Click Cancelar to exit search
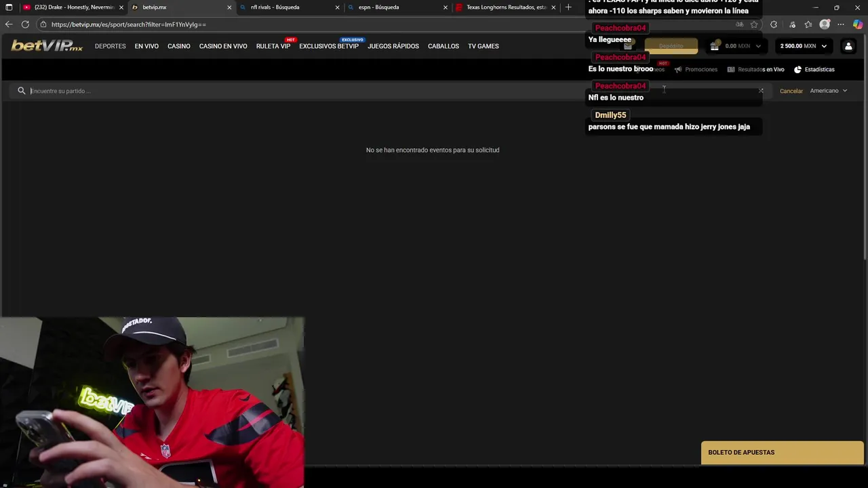868x488 pixels. click(791, 91)
